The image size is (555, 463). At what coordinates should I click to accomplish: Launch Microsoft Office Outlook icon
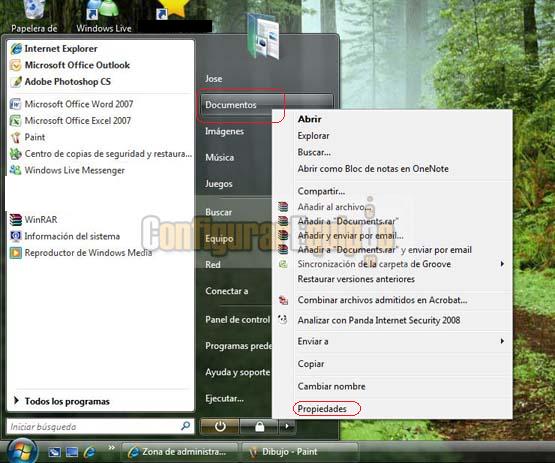(16, 65)
